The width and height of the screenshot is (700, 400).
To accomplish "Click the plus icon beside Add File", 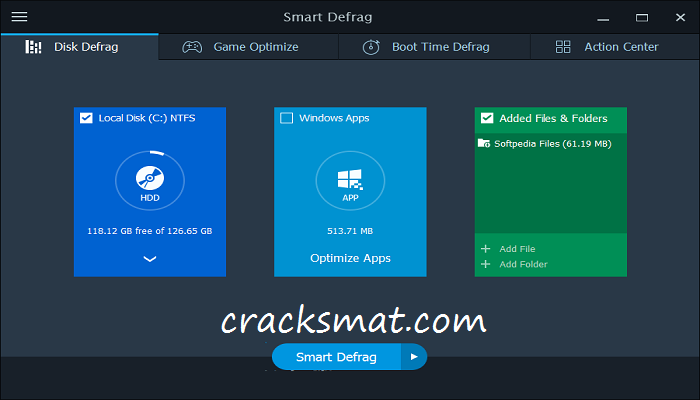I will (486, 249).
